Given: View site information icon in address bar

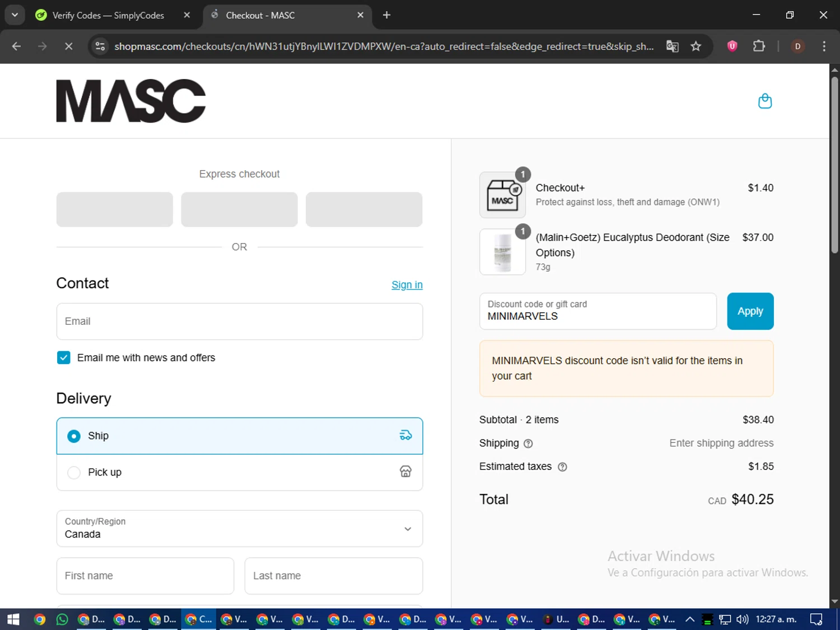Looking at the screenshot, I should (x=100, y=46).
